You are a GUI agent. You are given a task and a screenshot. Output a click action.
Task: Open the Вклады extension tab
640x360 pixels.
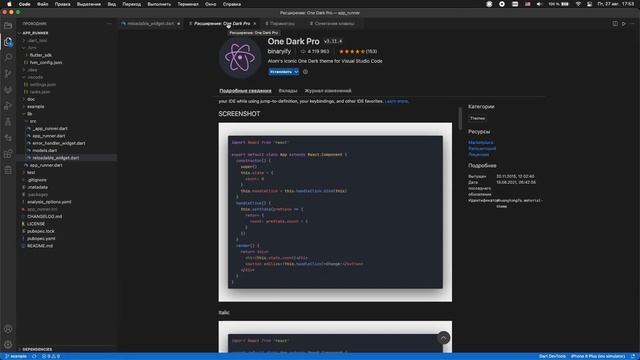(288, 91)
